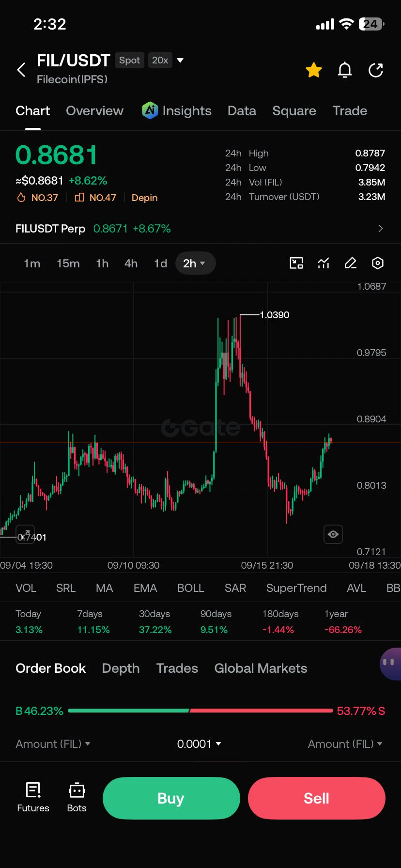Tap the flame NO.37 hot rank
The height and width of the screenshot is (868, 401).
click(x=37, y=198)
